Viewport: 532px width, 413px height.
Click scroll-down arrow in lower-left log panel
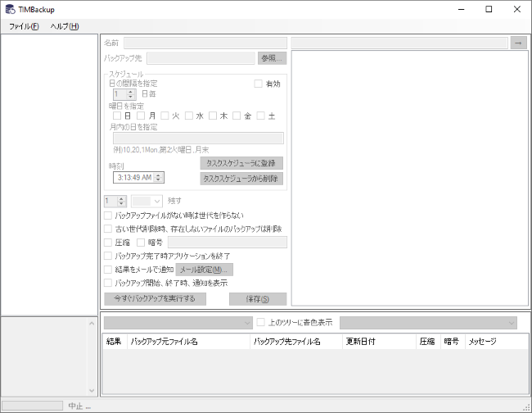coord(92,390)
